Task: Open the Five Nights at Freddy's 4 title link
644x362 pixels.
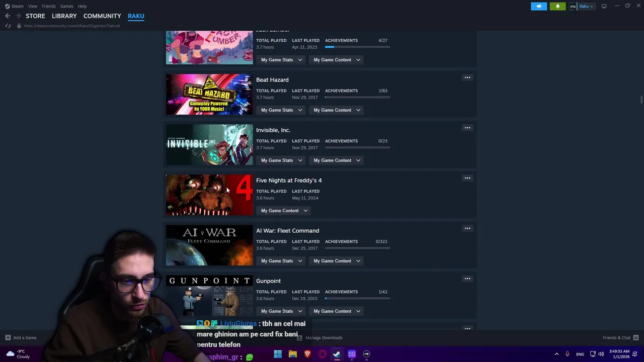Action: click(289, 180)
